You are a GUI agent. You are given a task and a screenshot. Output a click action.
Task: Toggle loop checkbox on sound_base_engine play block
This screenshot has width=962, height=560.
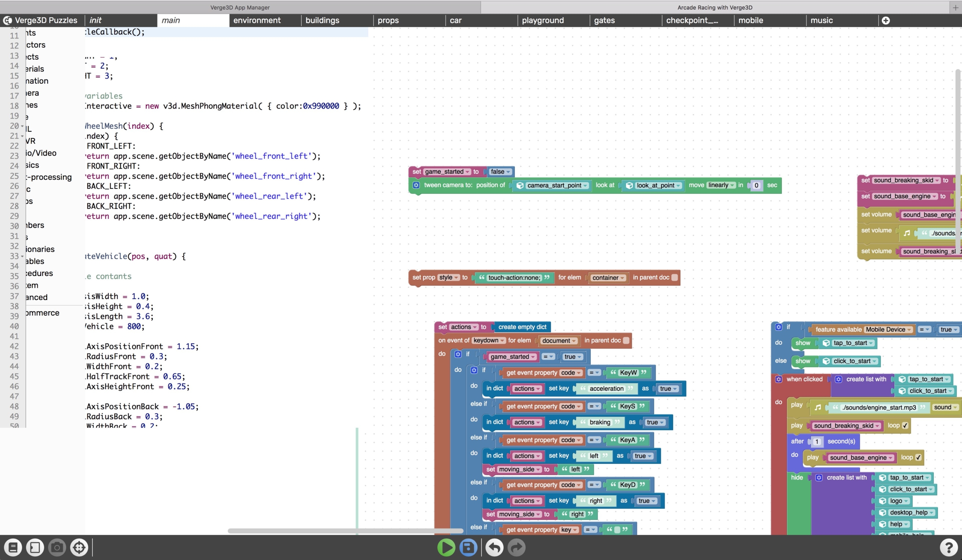point(918,457)
